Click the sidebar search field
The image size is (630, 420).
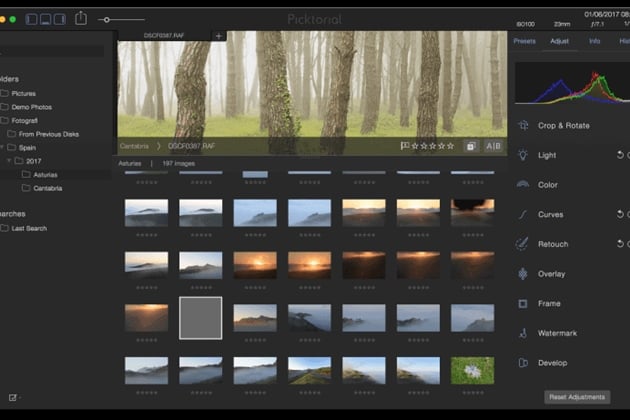pyautogui.click(x=52, y=51)
